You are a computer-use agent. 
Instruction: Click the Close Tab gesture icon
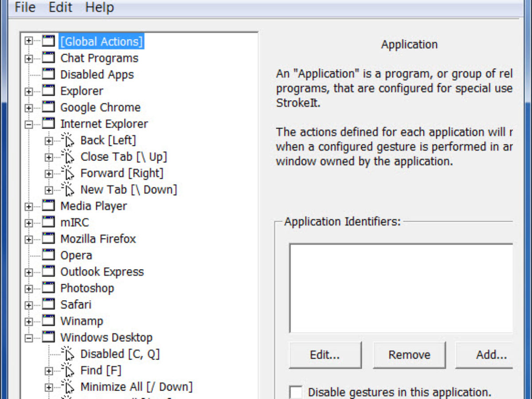[68, 156]
